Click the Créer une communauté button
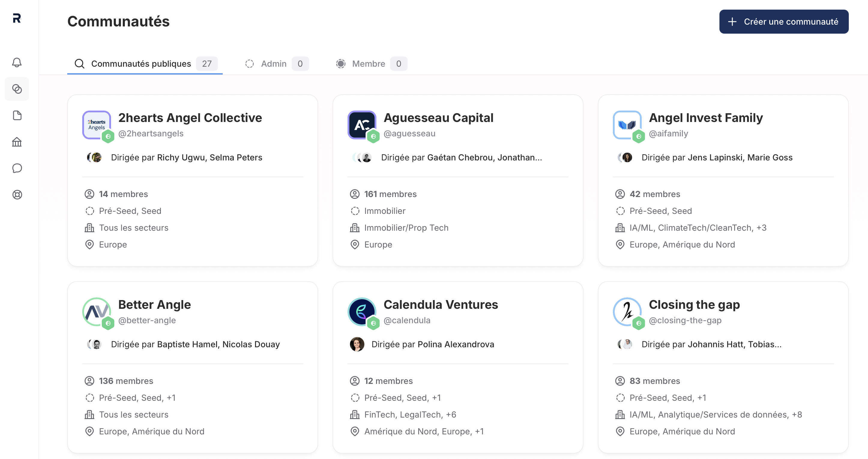The image size is (868, 459). [x=784, y=22]
